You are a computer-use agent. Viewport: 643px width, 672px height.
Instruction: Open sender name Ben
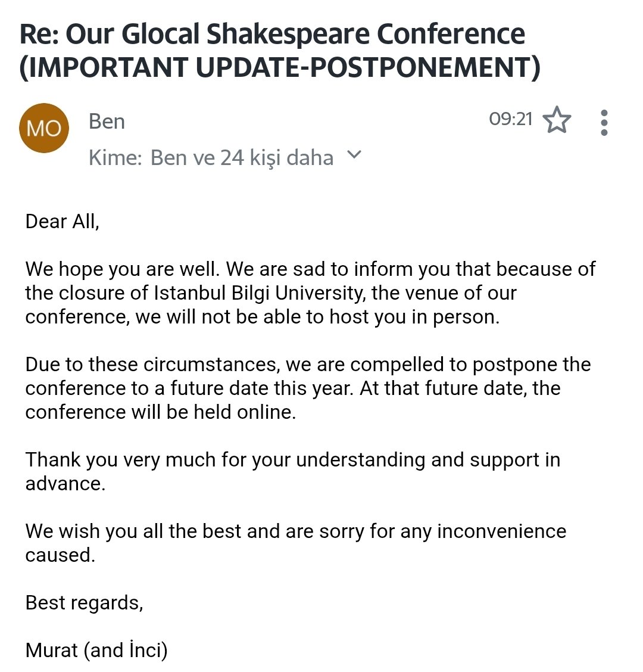point(107,122)
